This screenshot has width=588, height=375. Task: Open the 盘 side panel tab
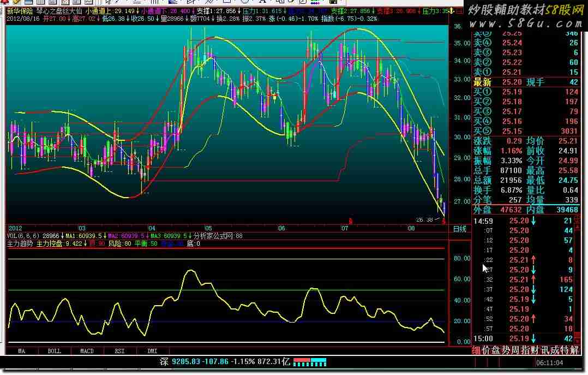(x=496, y=350)
